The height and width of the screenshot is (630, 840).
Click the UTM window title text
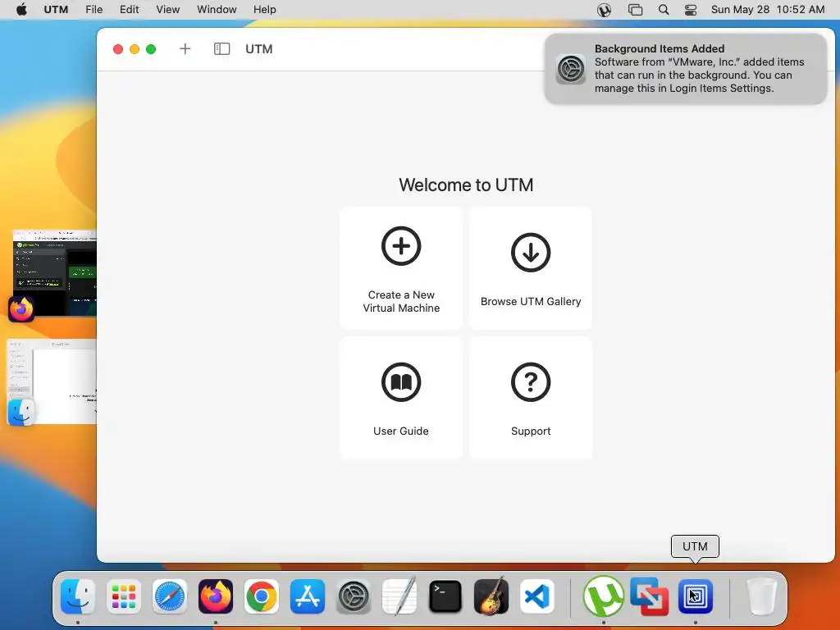pyautogui.click(x=258, y=48)
